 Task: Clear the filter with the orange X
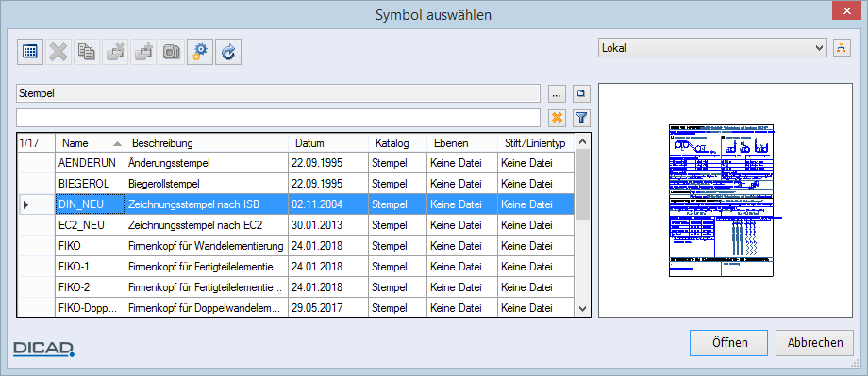tap(557, 117)
